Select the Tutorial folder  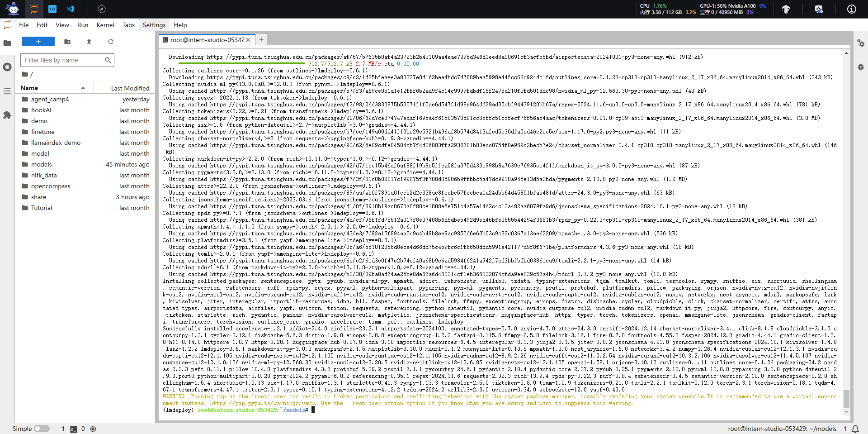[x=85, y=208]
